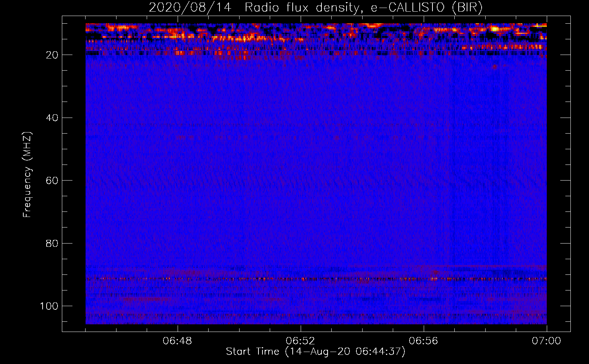Screen dimensions: 589x364
Task: Click the '20' frequency tick label
Action: coord(52,55)
